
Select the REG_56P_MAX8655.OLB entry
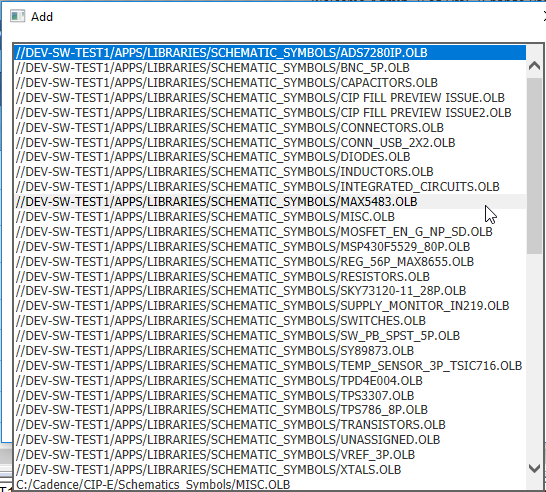(x=270, y=261)
